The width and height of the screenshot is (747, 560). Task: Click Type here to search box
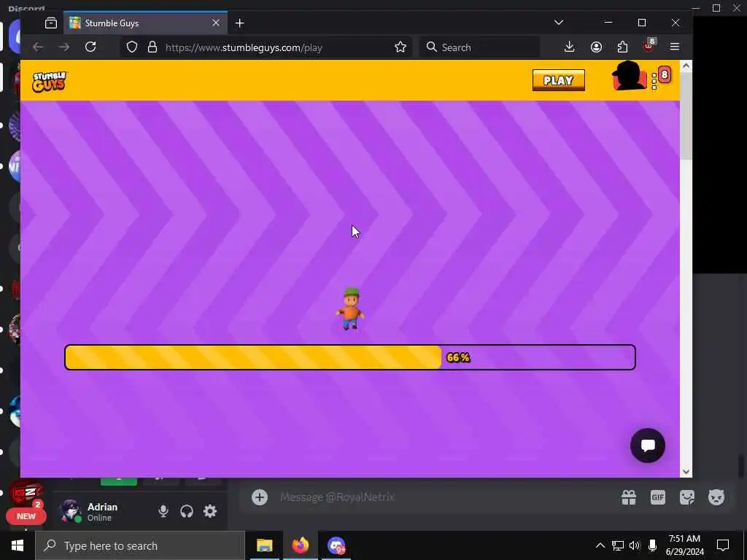click(x=140, y=545)
